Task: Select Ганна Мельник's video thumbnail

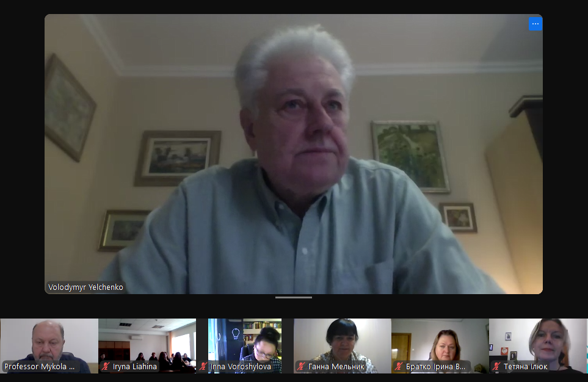Action: tap(342, 341)
